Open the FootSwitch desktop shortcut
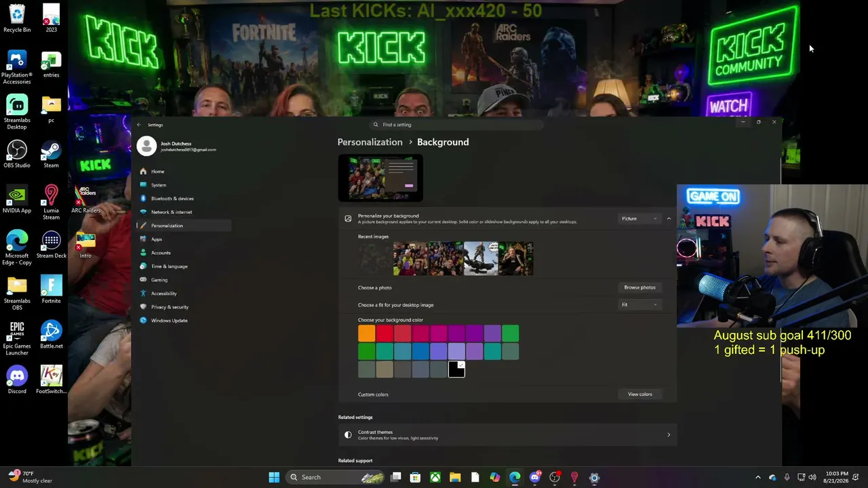 (52, 380)
